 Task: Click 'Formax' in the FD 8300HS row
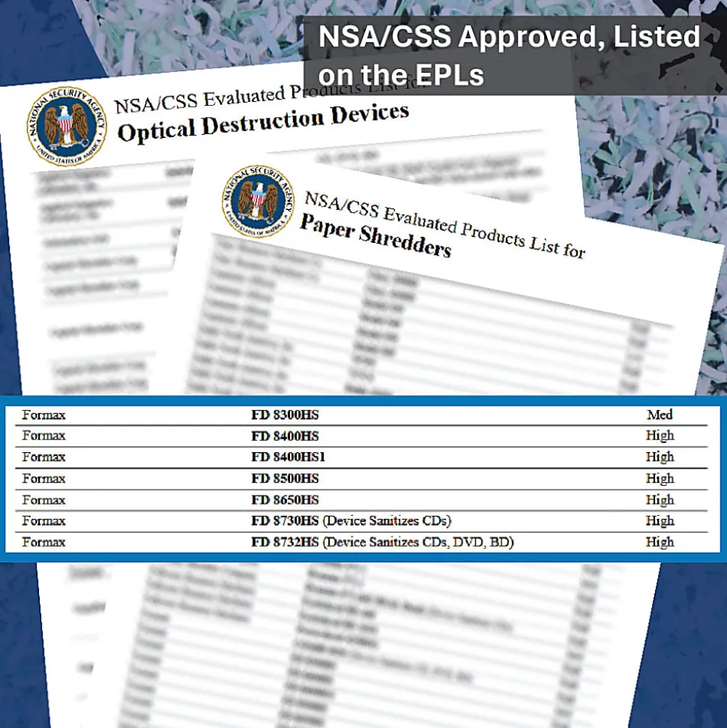click(43, 415)
